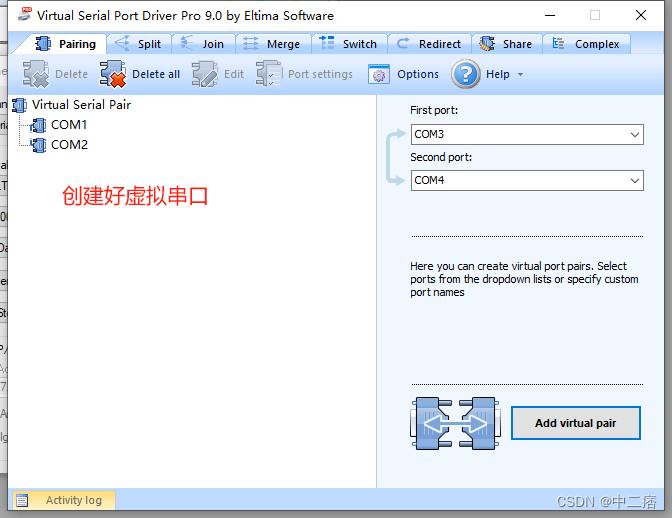Click the Delete all icon with the red X

coord(113,74)
